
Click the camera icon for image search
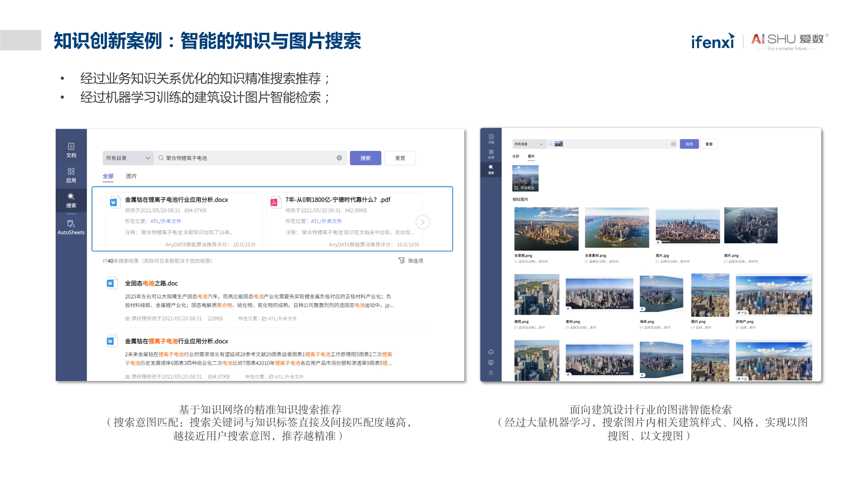pos(673,144)
